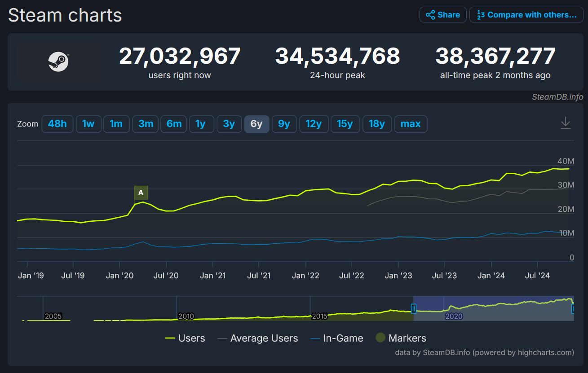Screen dimensions: 588x373
Task: Click the Jul '21 axis label
Action: tap(259, 276)
